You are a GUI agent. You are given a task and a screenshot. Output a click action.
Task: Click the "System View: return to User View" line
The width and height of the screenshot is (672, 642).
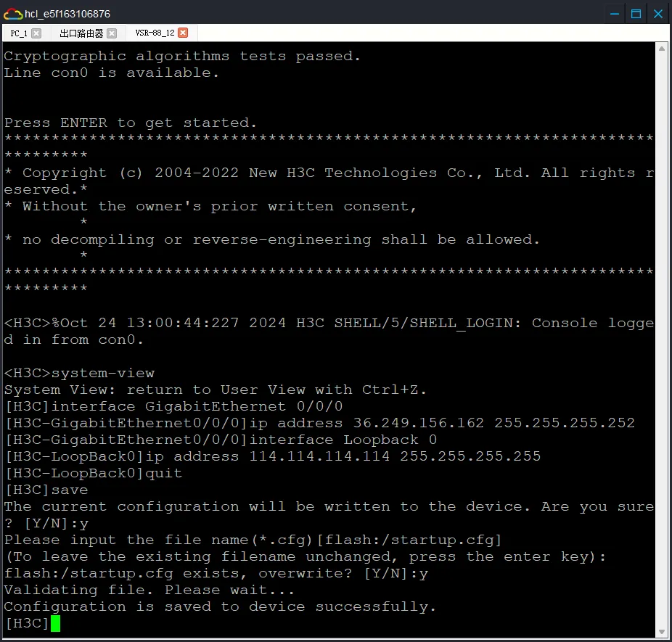pos(215,390)
